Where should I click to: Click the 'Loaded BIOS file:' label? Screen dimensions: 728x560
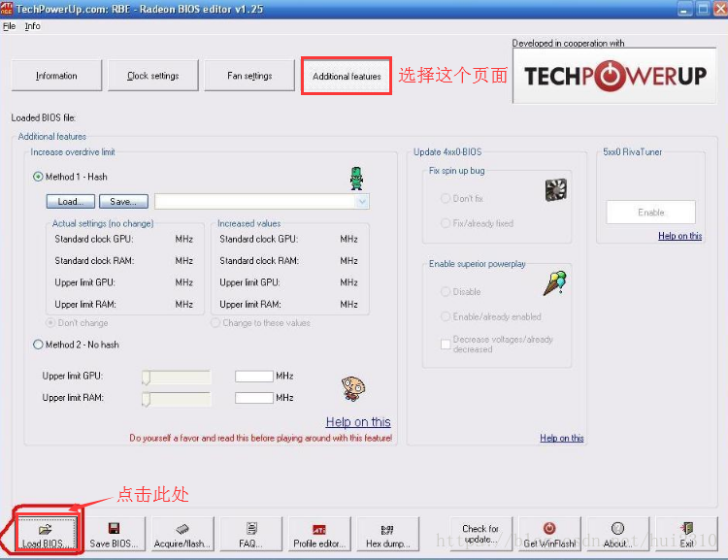pyautogui.click(x=43, y=118)
